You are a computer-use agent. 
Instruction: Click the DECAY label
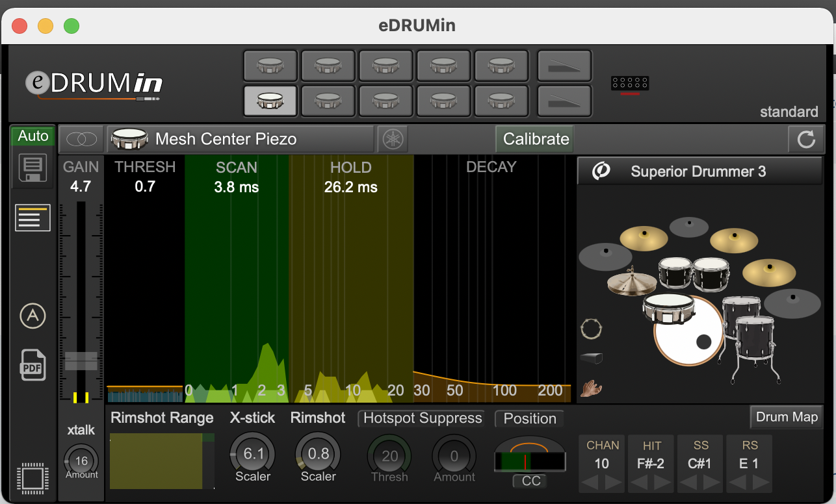pos(491,167)
